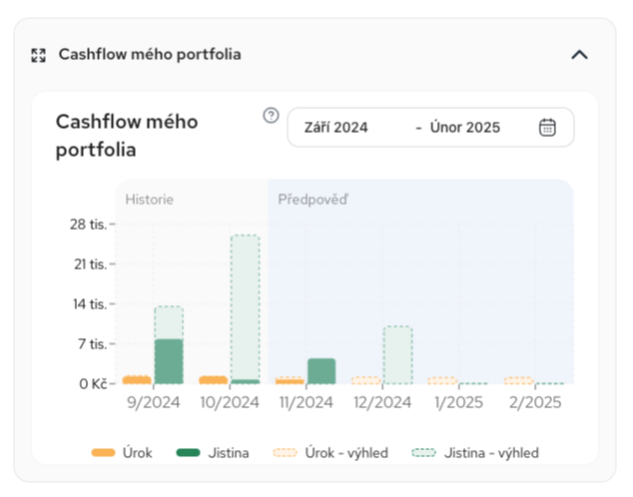Open the question mark help tooltip
Image resolution: width=633 pixels, height=497 pixels.
pyautogui.click(x=271, y=115)
